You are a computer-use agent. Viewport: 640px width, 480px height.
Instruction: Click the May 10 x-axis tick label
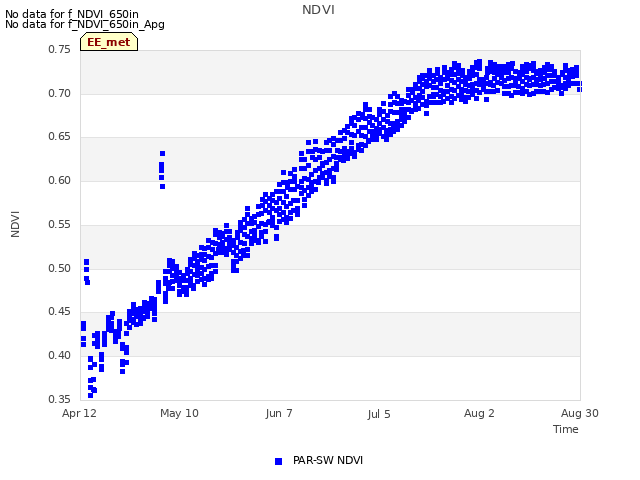(x=179, y=413)
